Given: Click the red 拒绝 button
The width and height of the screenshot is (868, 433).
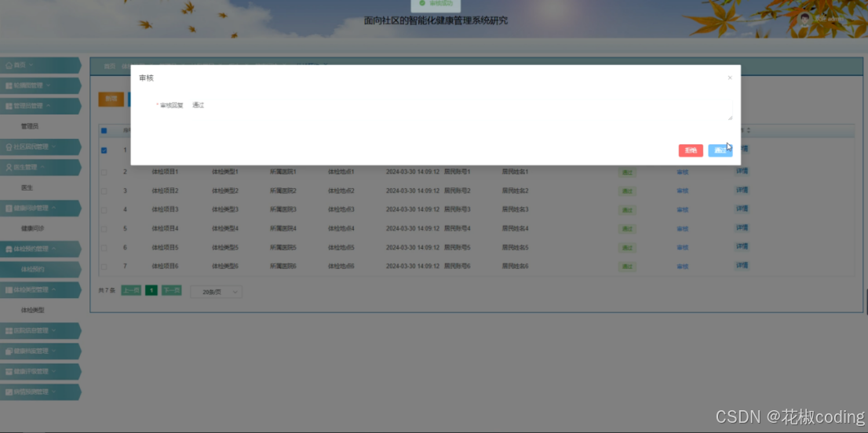Looking at the screenshot, I should pos(691,151).
